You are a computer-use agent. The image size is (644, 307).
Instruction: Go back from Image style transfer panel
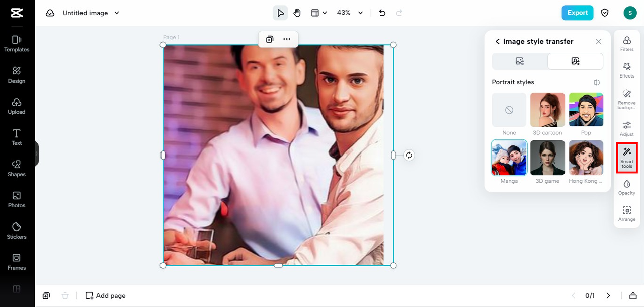pos(498,42)
